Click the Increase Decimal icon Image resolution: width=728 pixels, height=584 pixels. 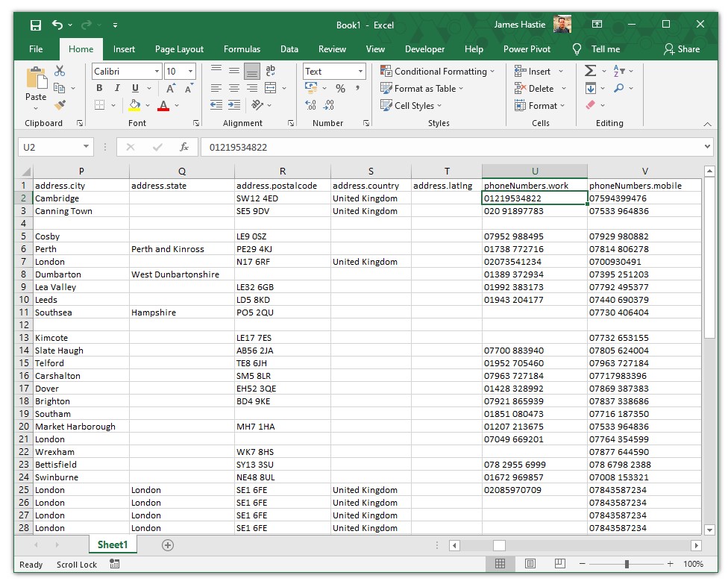click(310, 105)
